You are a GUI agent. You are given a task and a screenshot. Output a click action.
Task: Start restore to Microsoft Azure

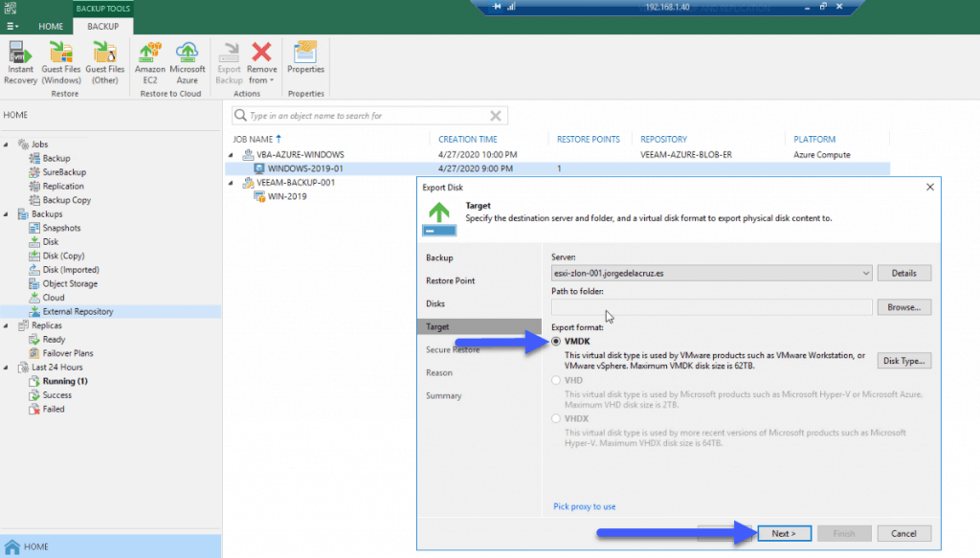(187, 62)
